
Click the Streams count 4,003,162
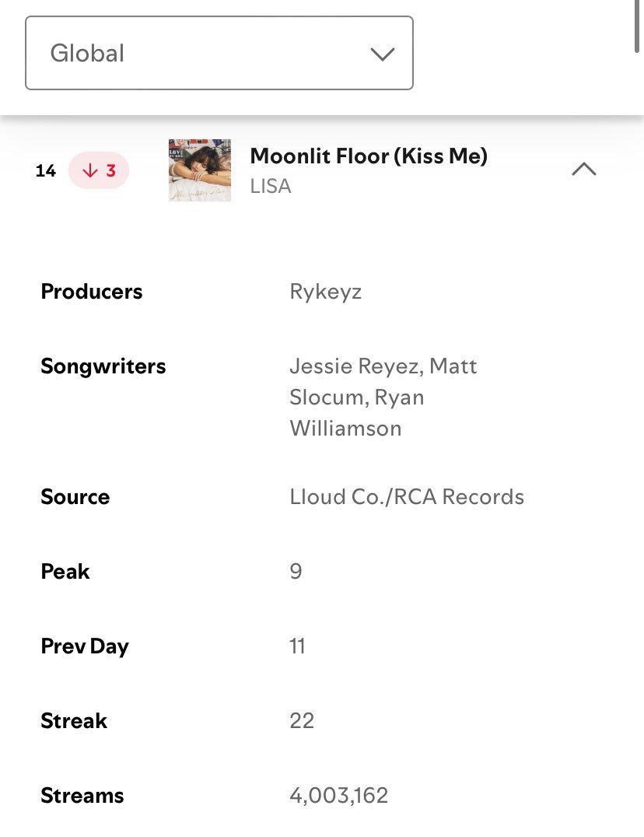coord(339,796)
